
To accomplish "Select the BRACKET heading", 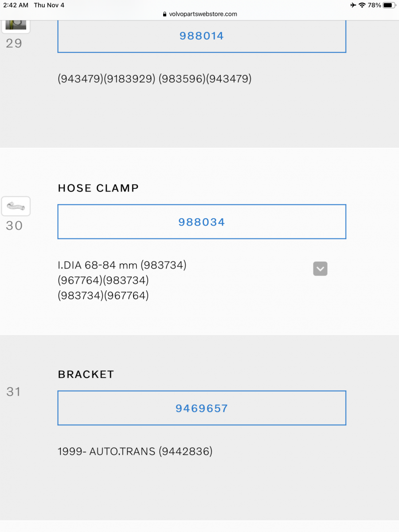I will (86, 374).
